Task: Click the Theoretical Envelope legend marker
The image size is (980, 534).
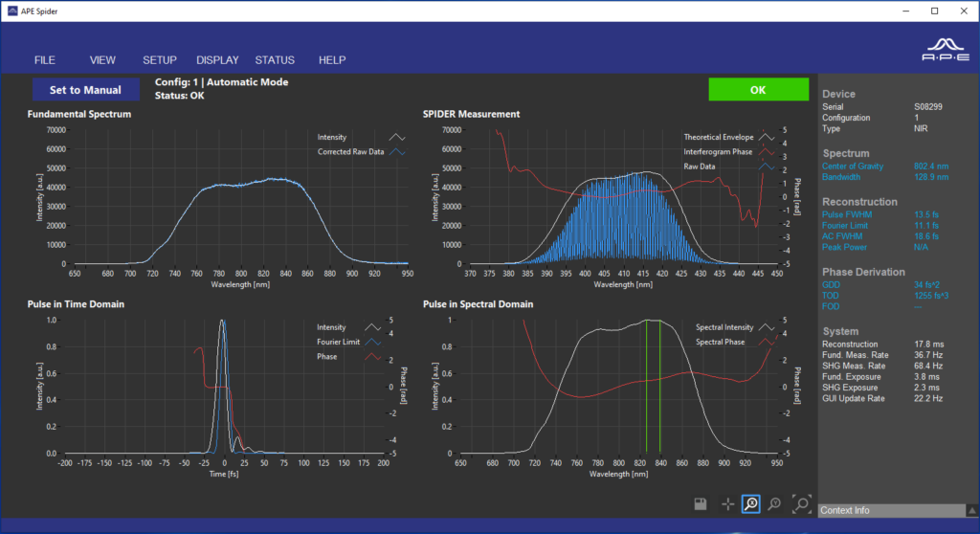Action: pyautogui.click(x=767, y=137)
